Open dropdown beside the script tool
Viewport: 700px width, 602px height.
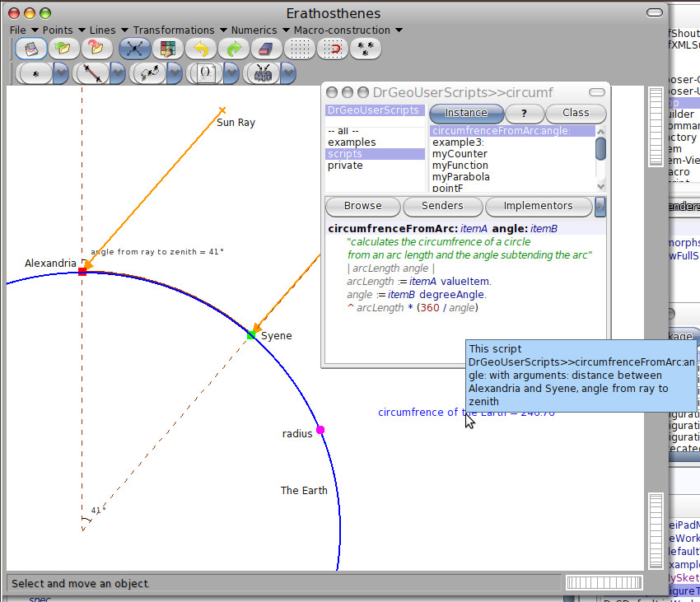tap(230, 73)
